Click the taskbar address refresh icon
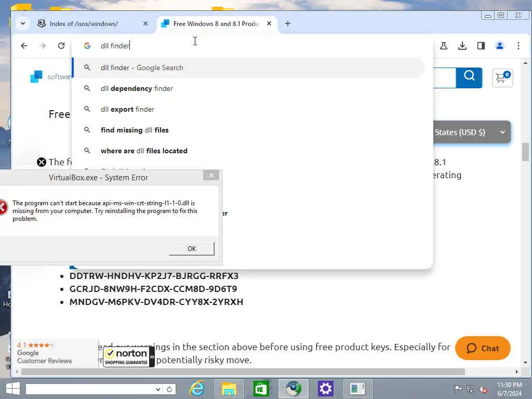The height and width of the screenshot is (399, 532). 169,389
